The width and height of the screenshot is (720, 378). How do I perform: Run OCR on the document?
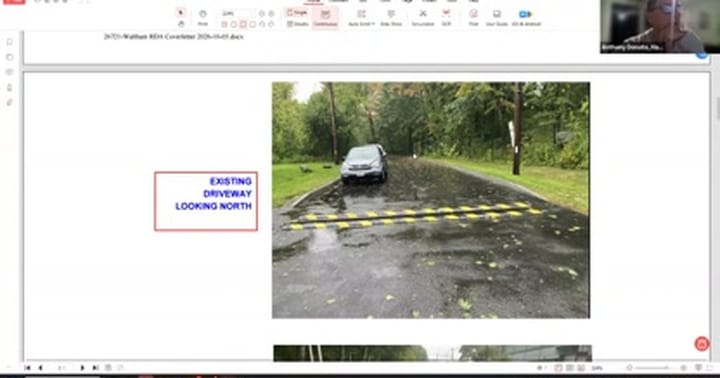pyautogui.click(x=446, y=18)
